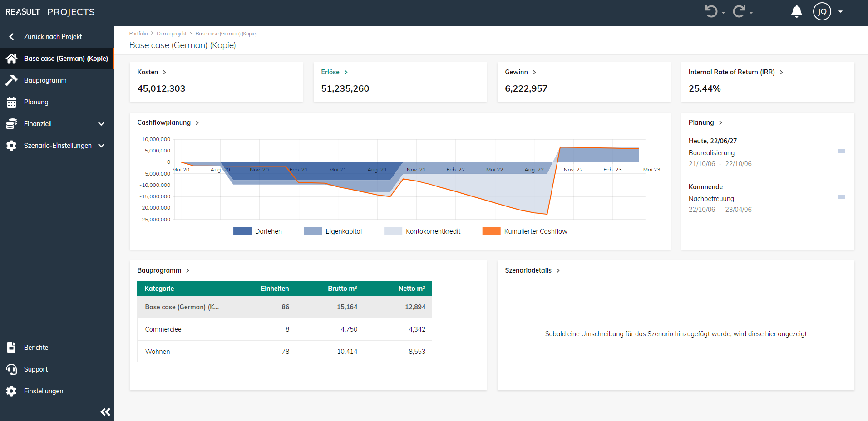
Task: Click the undo arrow in top bar
Action: tap(711, 11)
